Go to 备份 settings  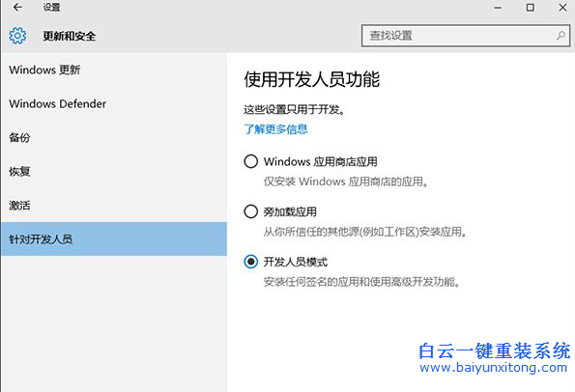pos(114,137)
